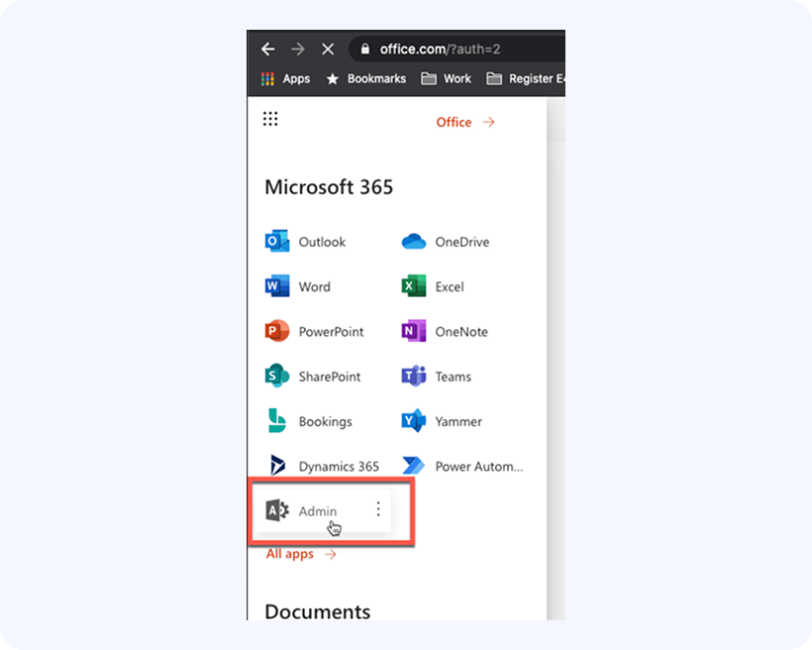
Task: Launch OneDrive from the app list
Action: click(413, 242)
